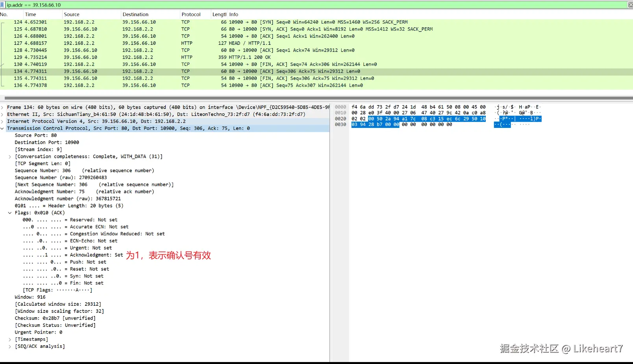This screenshot has width=633, height=364.
Task: Select the Push: Not set flag
Action: (65, 262)
